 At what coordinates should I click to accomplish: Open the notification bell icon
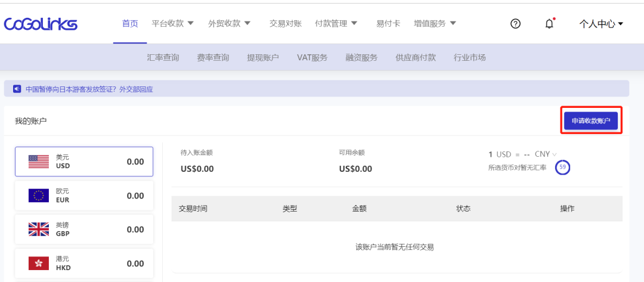[549, 23]
